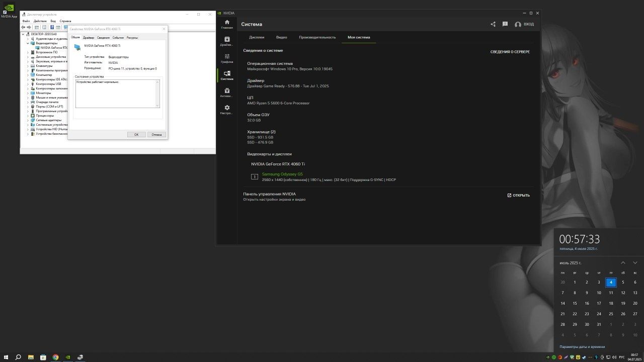Click the status box scrollbar down arrow
This screenshot has width=644, height=362.
point(157,106)
